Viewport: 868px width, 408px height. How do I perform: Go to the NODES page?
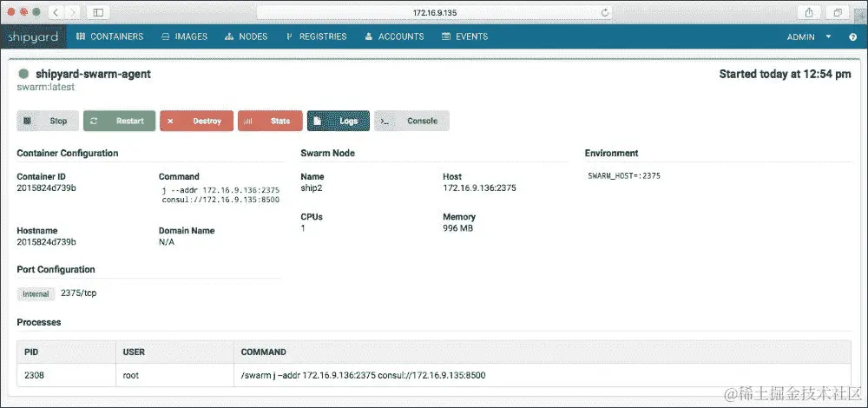tap(246, 36)
